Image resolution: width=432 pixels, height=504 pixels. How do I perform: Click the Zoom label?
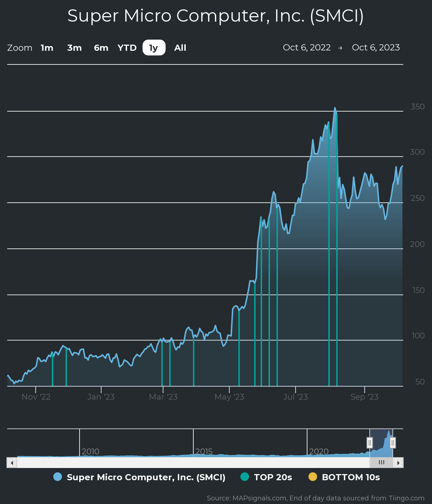[20, 48]
